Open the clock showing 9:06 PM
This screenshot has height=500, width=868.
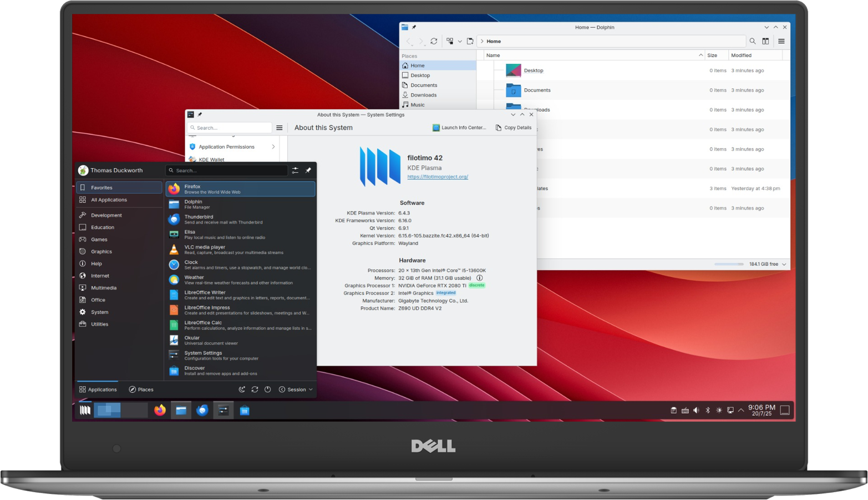(x=762, y=410)
